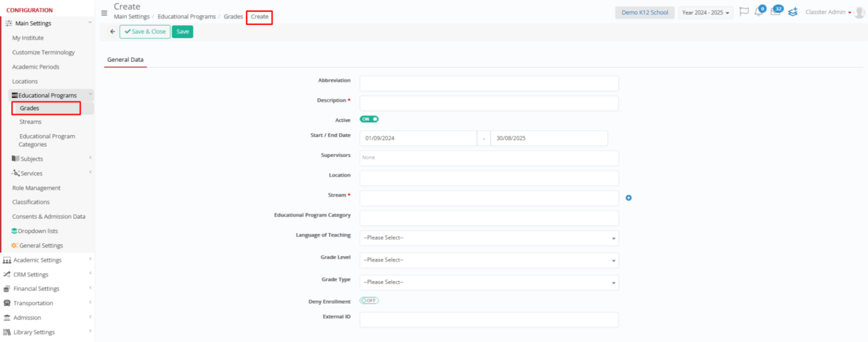Add a new Stream with plus icon
The width and height of the screenshot is (868, 342).
pos(628,198)
